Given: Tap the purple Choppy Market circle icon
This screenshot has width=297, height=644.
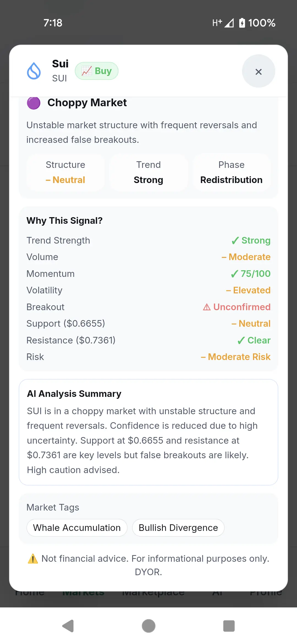Looking at the screenshot, I should pyautogui.click(x=34, y=103).
